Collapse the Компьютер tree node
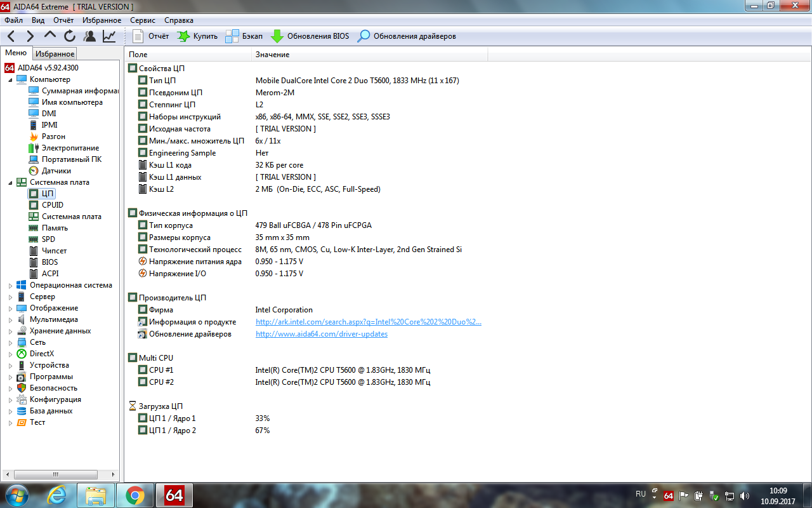 (10, 79)
